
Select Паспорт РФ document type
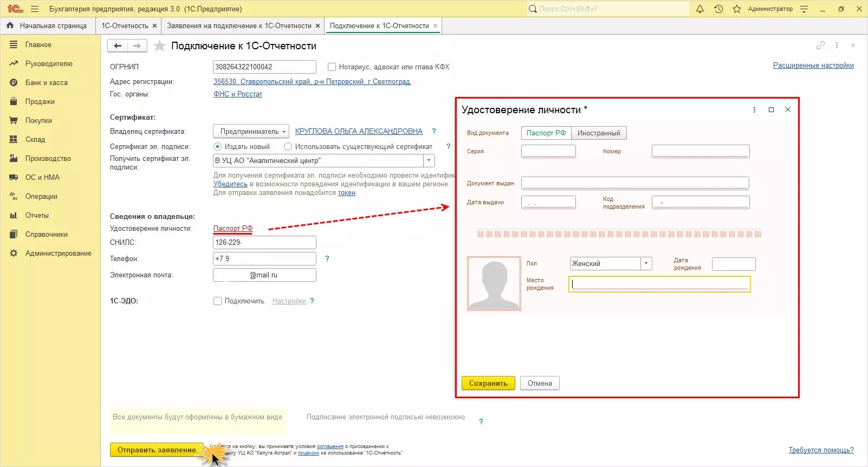click(x=546, y=133)
